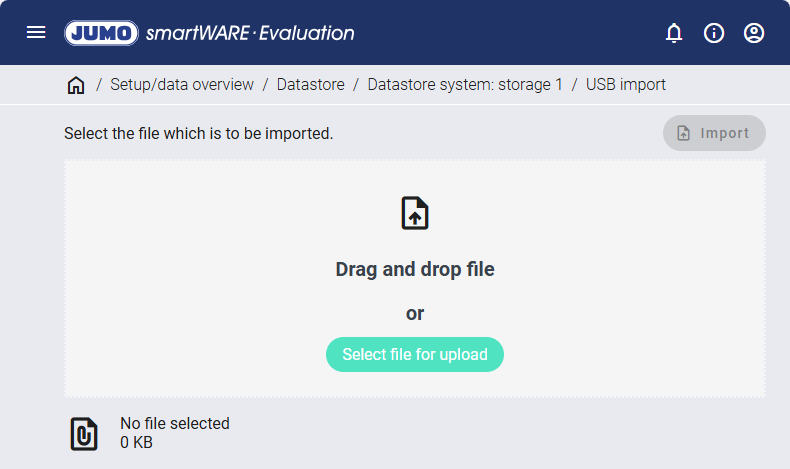Image resolution: width=790 pixels, height=469 pixels.
Task: Click the Drag and drop file text
Action: click(415, 269)
